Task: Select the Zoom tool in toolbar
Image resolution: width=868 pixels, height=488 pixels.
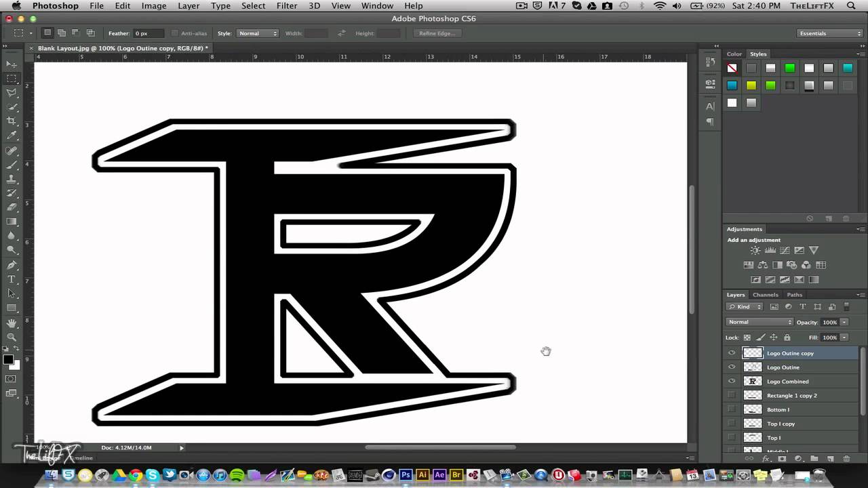Action: click(x=12, y=337)
